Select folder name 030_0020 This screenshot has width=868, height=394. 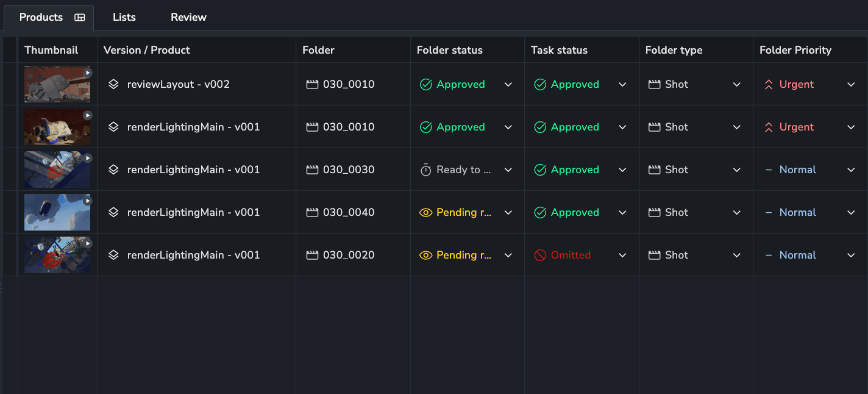[x=349, y=255]
